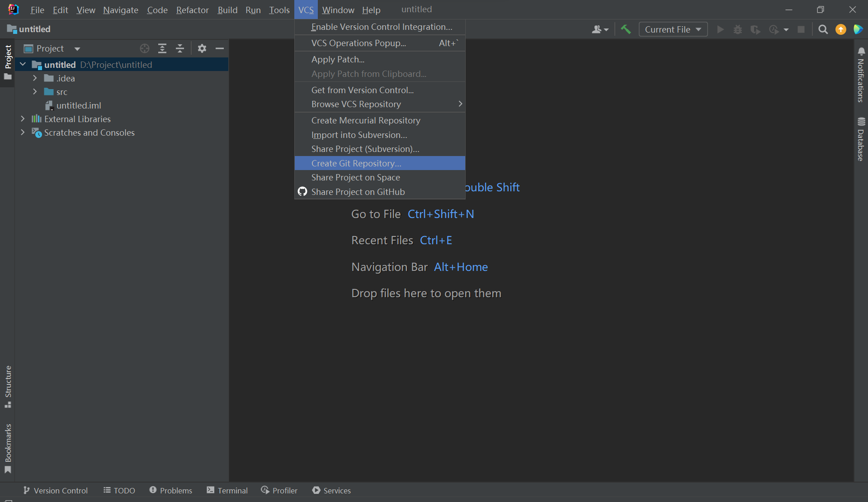This screenshot has width=868, height=502.
Task: Expand the src folder
Action: click(35, 92)
